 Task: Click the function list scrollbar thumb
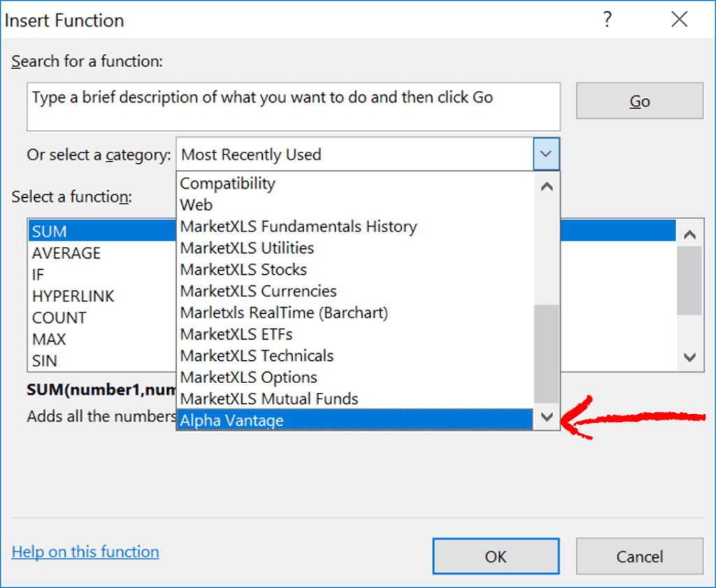(x=689, y=281)
